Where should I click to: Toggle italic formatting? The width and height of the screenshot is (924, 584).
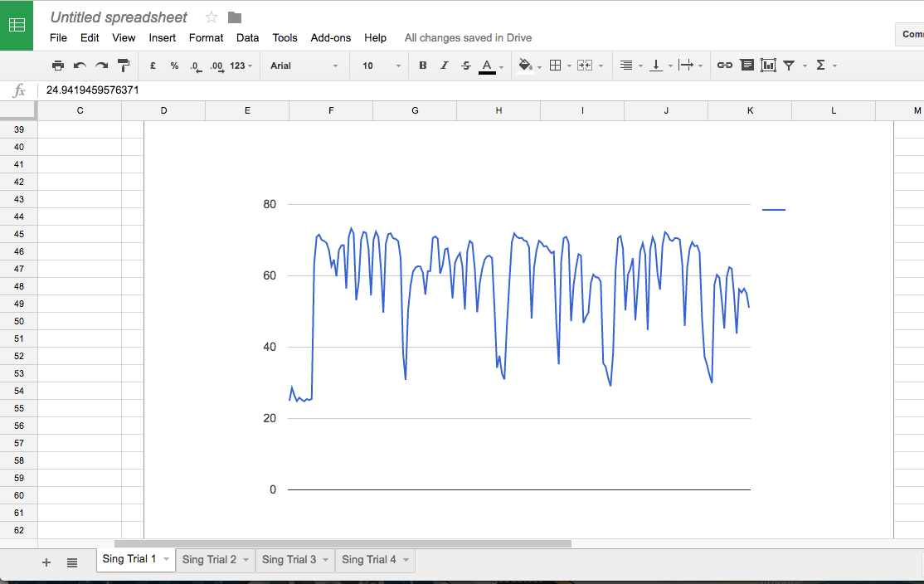click(x=445, y=66)
